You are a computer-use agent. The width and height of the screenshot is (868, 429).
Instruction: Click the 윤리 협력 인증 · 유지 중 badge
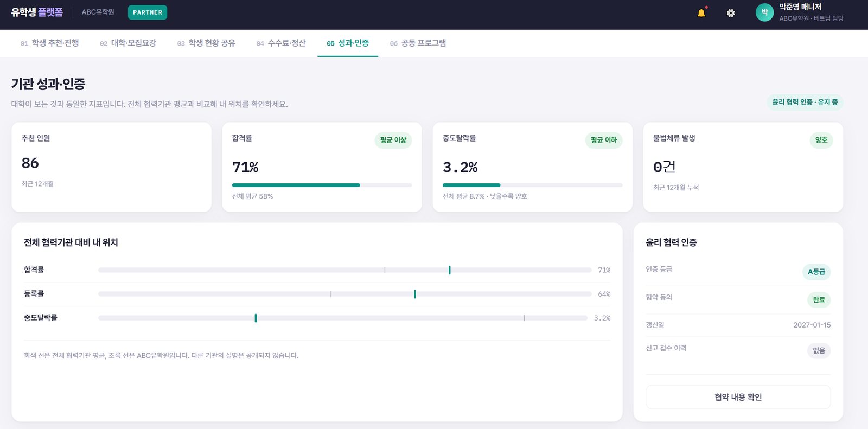click(805, 102)
